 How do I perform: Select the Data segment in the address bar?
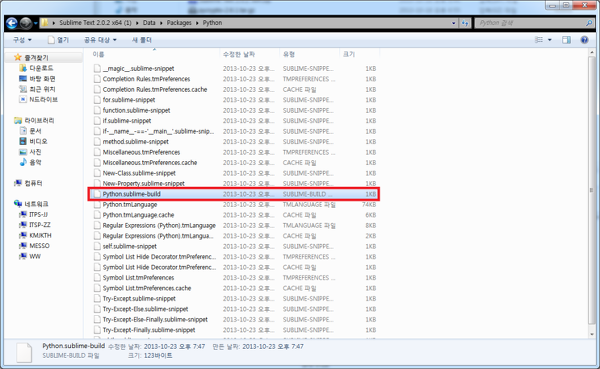[149, 23]
